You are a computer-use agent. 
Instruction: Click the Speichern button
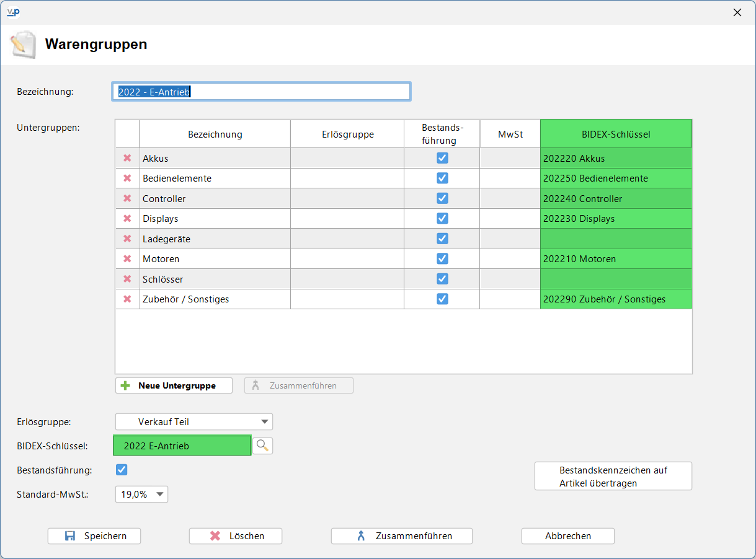coord(94,536)
